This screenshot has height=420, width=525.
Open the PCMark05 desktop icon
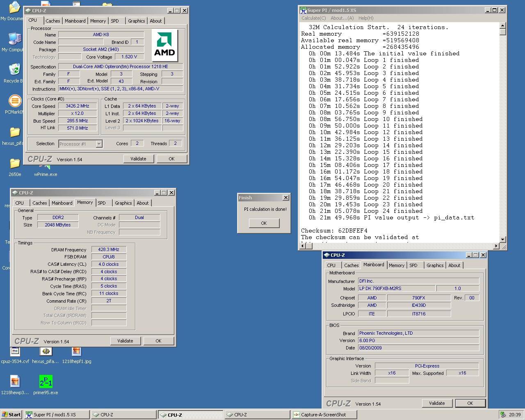[x=15, y=101]
